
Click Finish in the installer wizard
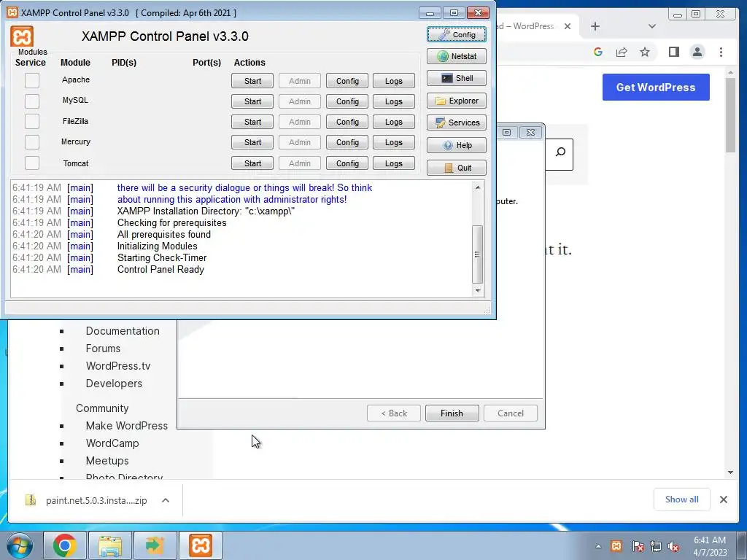point(452,413)
